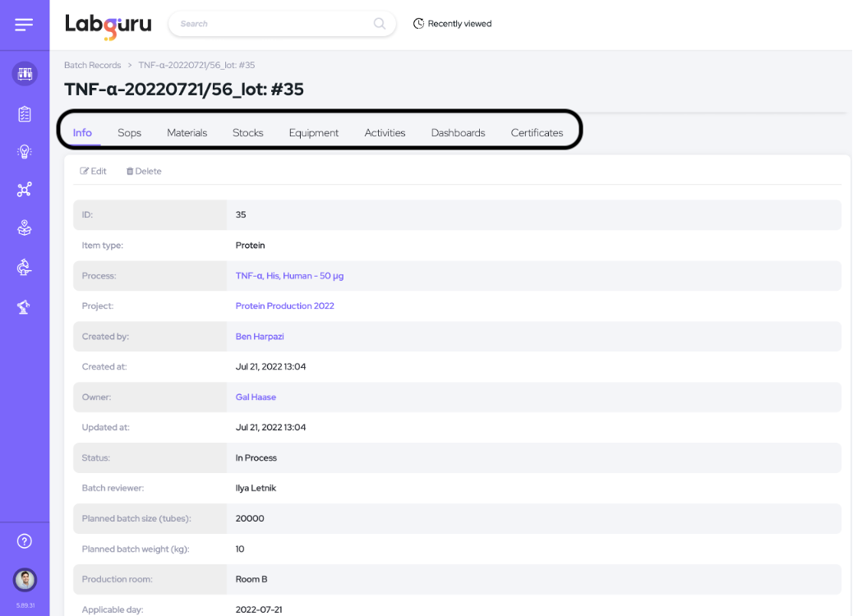Open the box with location pin icon

coord(25,228)
